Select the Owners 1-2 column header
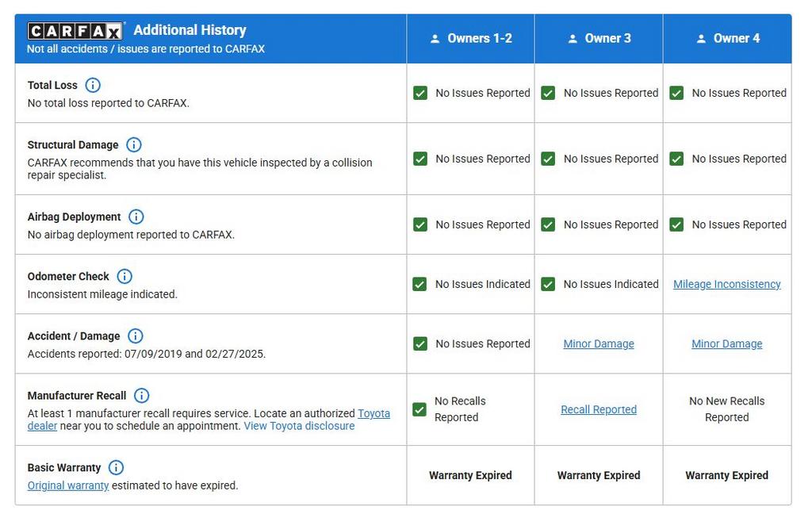The image size is (812, 514). click(471, 38)
